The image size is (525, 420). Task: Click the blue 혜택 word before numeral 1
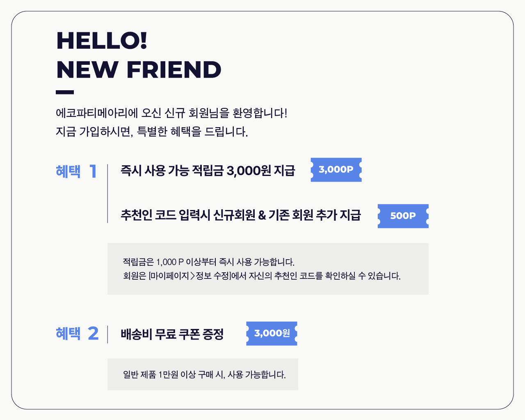tap(68, 171)
